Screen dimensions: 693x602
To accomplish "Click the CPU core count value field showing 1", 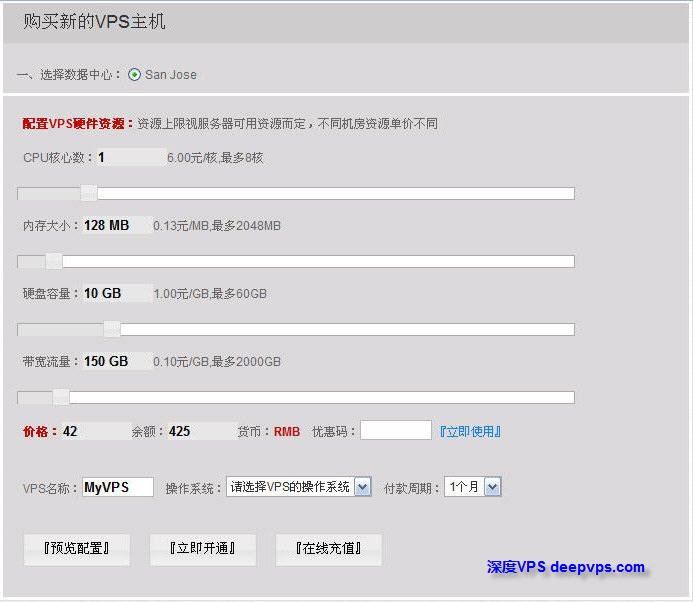I will [x=130, y=157].
